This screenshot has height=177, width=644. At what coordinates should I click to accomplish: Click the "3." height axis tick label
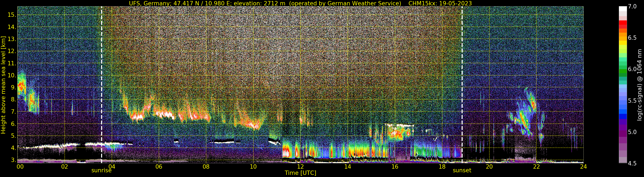(13, 160)
